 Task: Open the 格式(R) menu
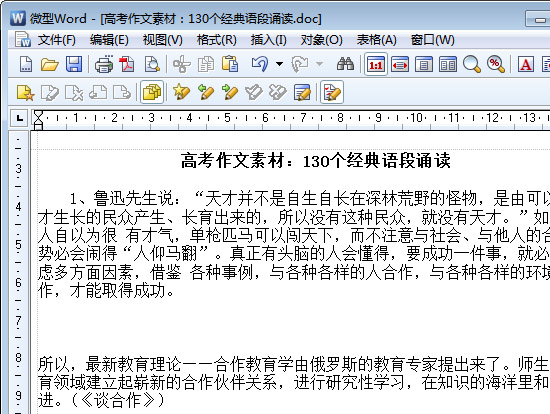pos(217,40)
